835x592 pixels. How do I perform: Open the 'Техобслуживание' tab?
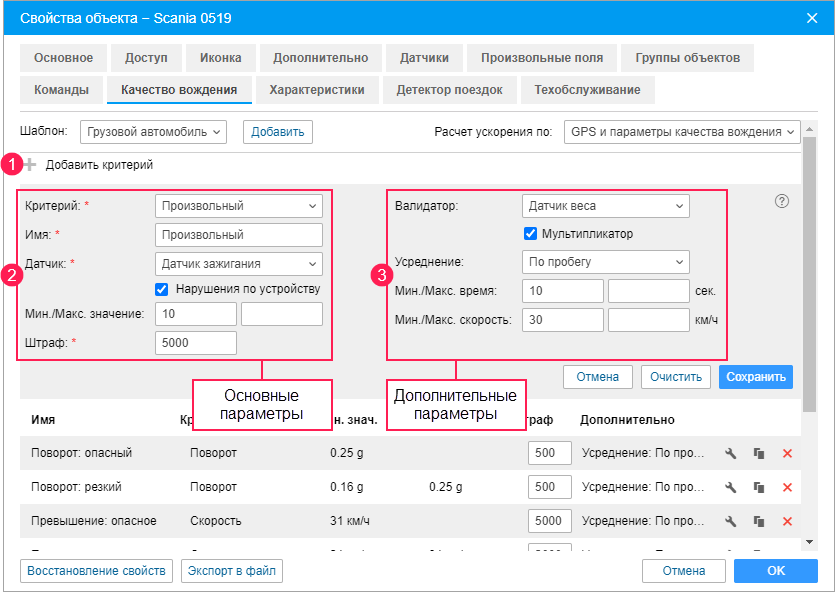[x=587, y=90]
